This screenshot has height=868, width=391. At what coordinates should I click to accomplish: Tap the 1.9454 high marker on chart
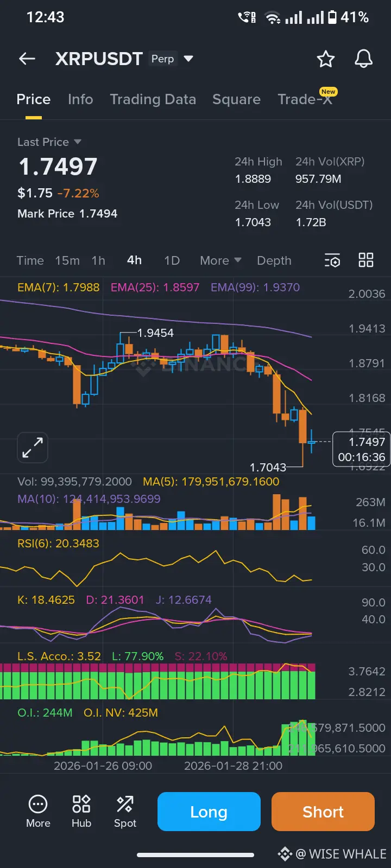click(156, 333)
